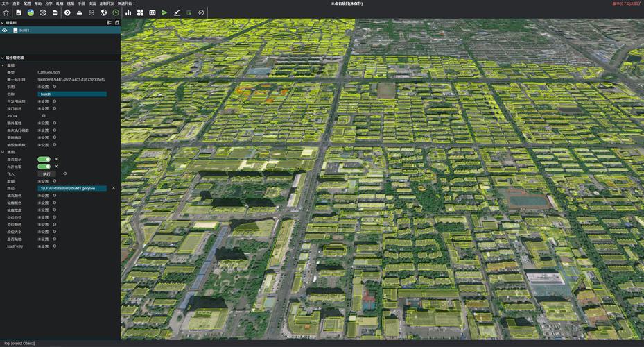
Task: Click the 3D city map viewport
Action: (383, 179)
